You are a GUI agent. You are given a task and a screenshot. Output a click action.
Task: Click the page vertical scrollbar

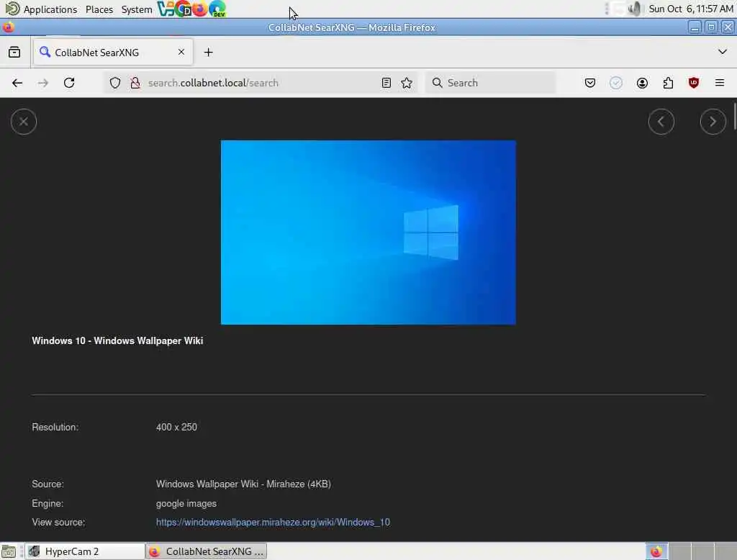pos(734,115)
